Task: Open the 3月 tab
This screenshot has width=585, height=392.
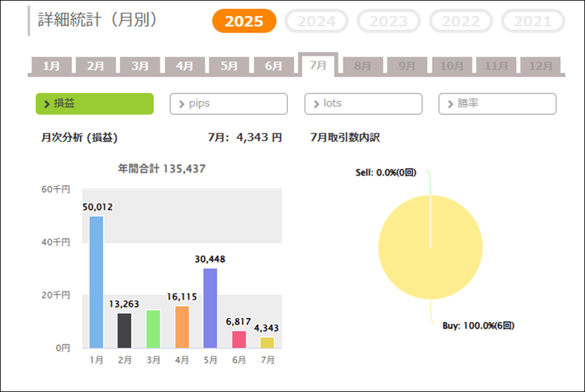Action: click(x=140, y=66)
